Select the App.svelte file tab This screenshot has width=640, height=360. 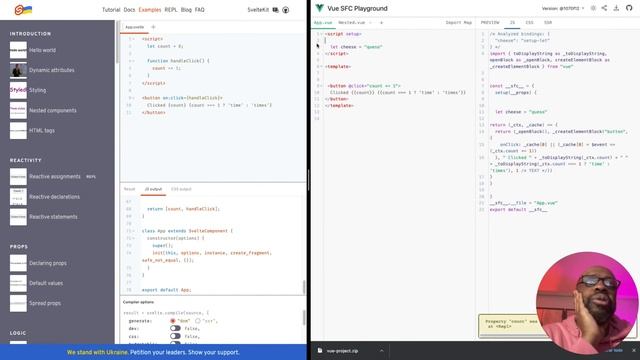(x=135, y=27)
